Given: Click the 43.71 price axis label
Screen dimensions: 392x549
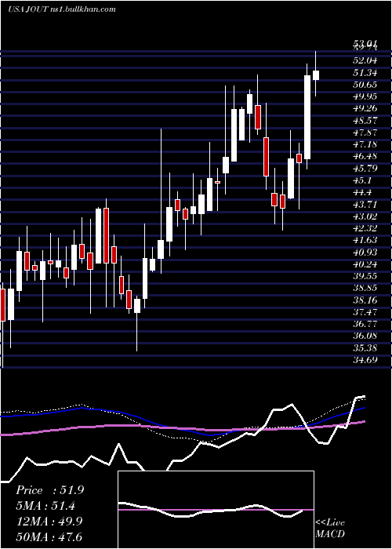Looking at the screenshot, I should pos(365,204).
